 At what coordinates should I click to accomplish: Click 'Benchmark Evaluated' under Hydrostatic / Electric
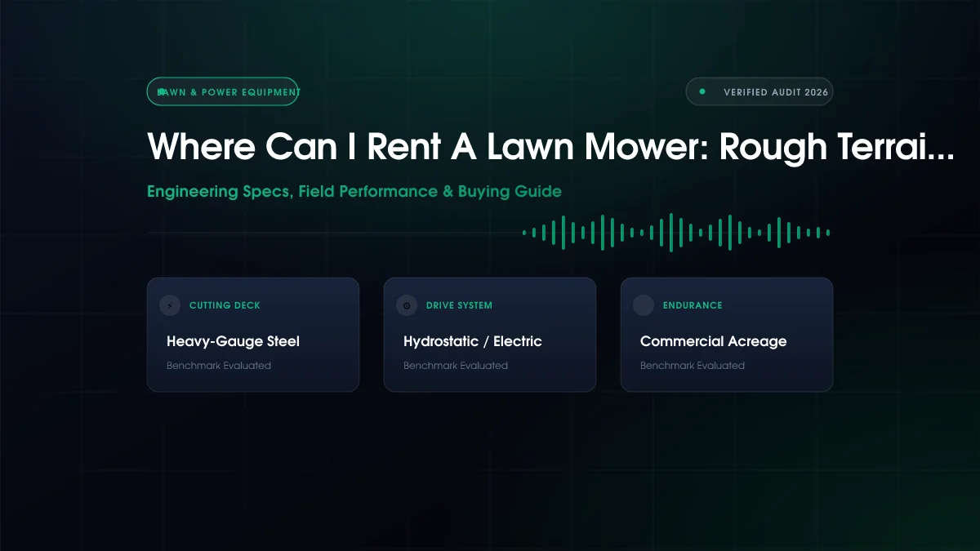click(456, 366)
